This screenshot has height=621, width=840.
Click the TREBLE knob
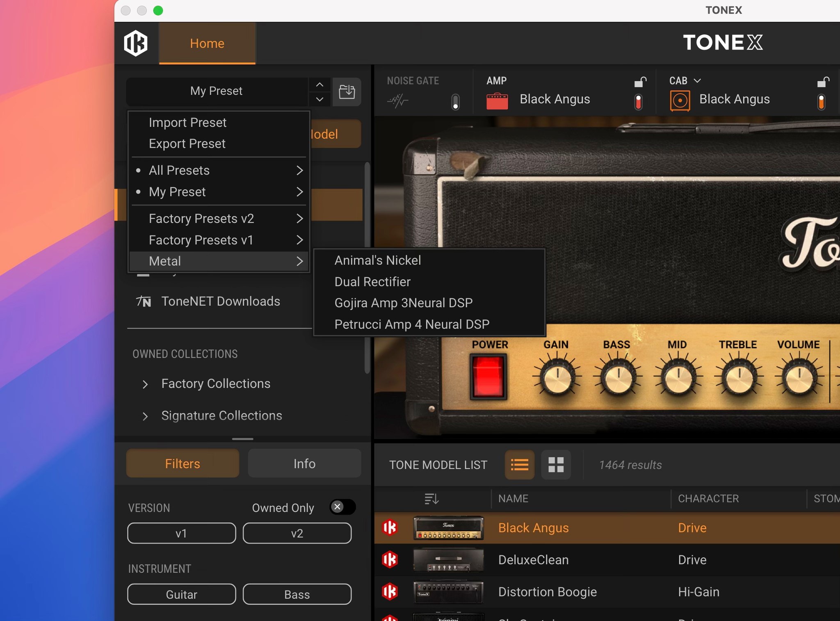coord(739,378)
